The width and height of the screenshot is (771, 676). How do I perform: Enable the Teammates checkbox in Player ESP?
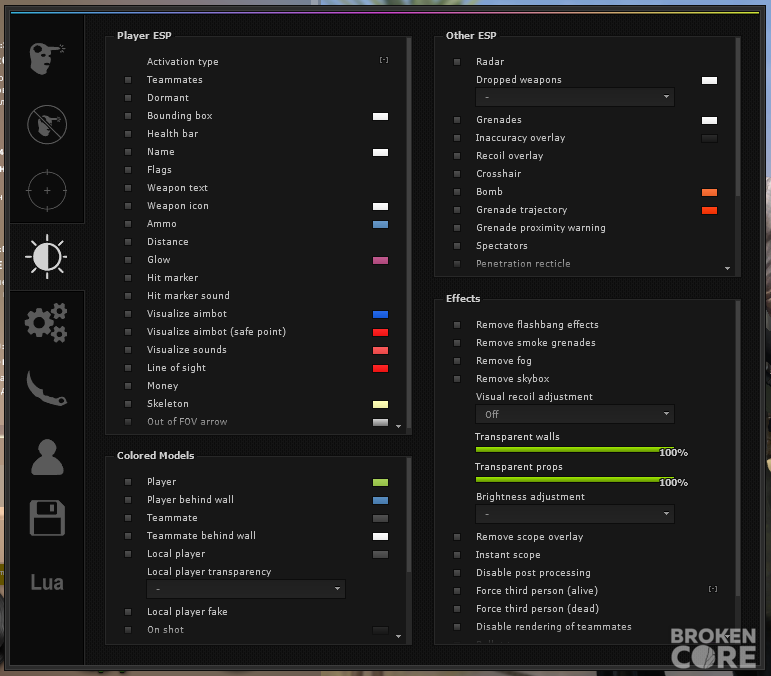[x=128, y=80]
